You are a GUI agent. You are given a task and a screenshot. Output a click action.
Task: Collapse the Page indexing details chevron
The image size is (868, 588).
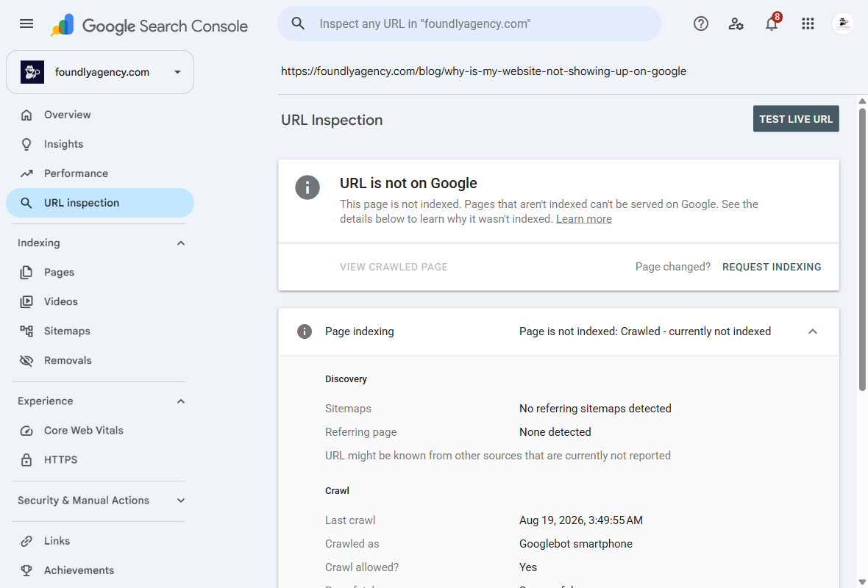point(812,331)
